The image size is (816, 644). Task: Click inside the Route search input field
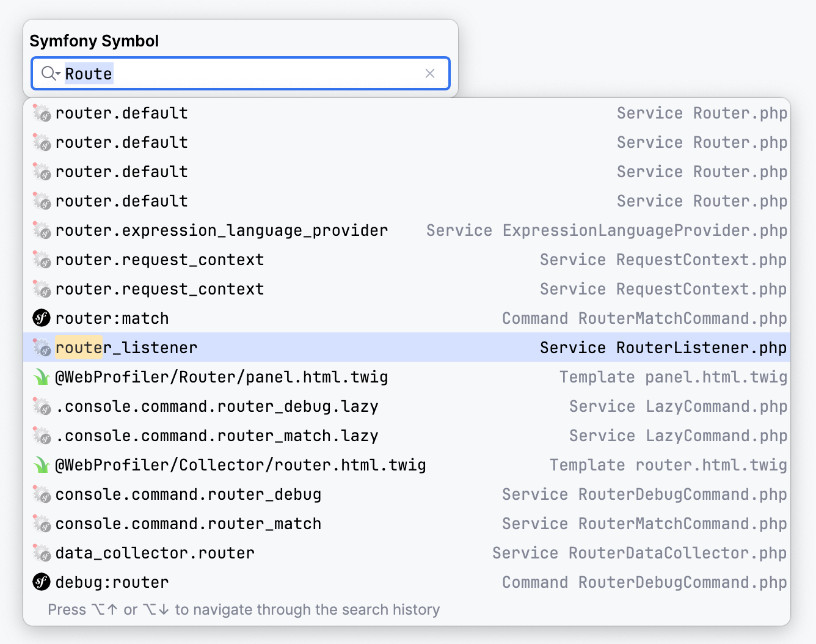(183, 73)
